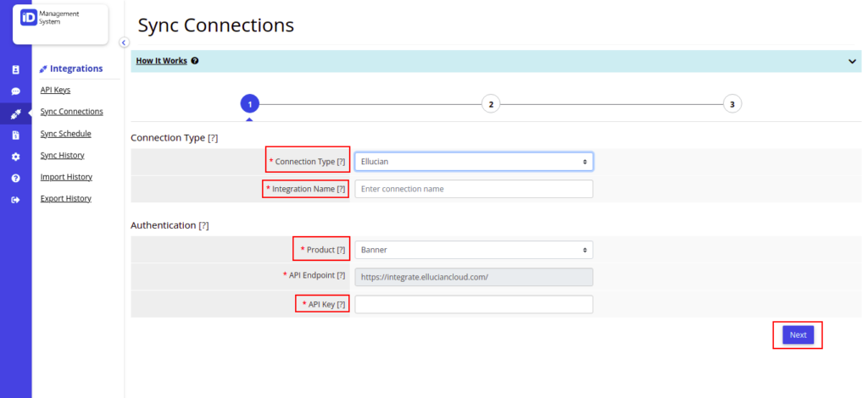Click the Sync Connections page title
The height and width of the screenshot is (398, 868).
pos(216,25)
